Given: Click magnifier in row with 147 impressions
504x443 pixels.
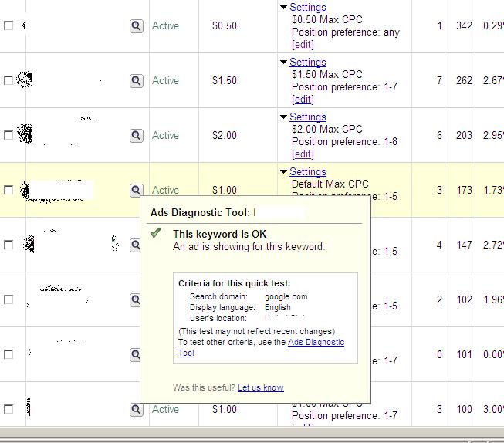Looking at the screenshot, I should (x=135, y=245).
